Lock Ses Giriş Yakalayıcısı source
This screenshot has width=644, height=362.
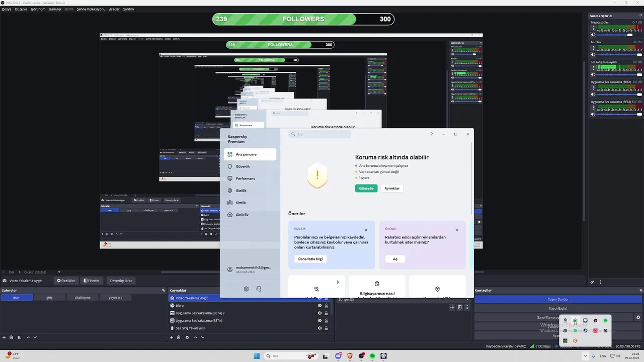[326, 328]
